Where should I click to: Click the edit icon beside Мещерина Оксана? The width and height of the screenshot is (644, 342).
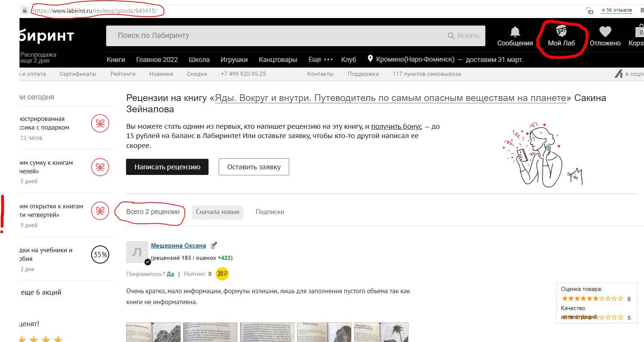[213, 246]
